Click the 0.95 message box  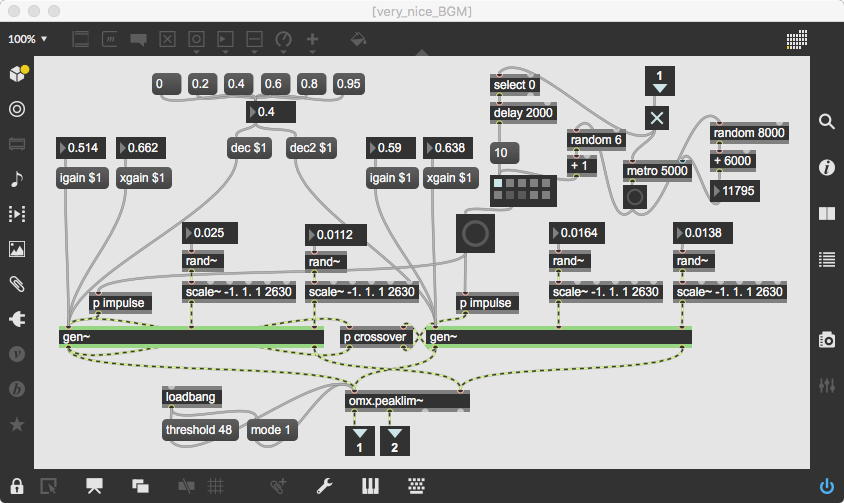tap(349, 84)
